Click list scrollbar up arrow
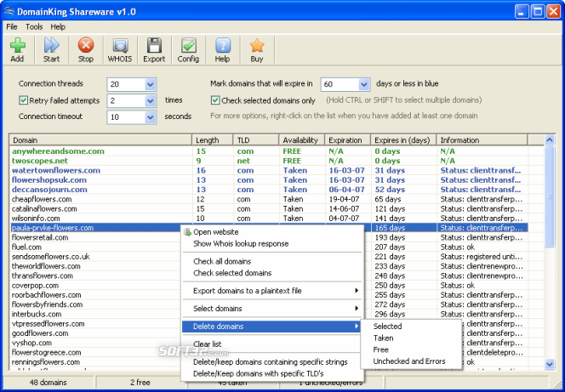Viewport: 565px width, 392px height. click(x=550, y=140)
